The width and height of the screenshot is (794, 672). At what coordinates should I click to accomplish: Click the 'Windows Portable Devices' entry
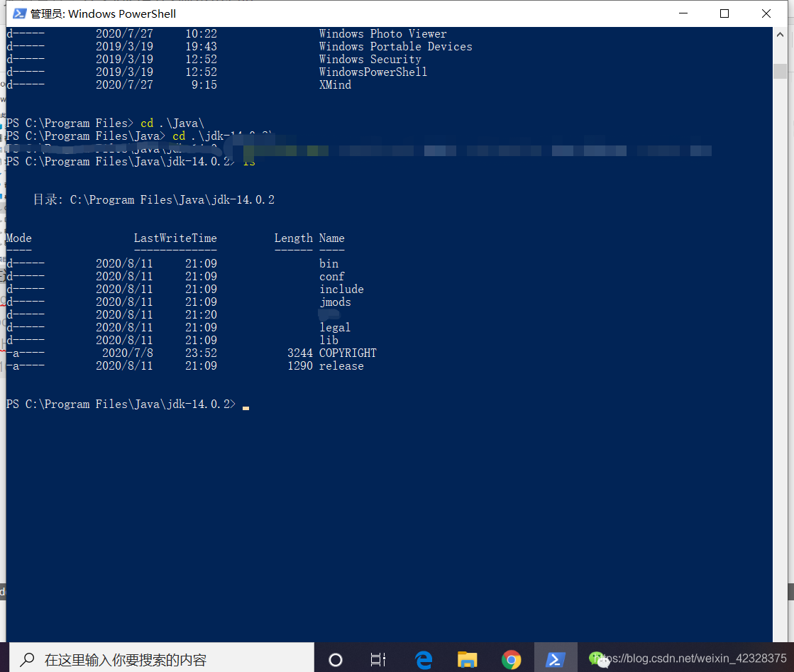point(395,47)
